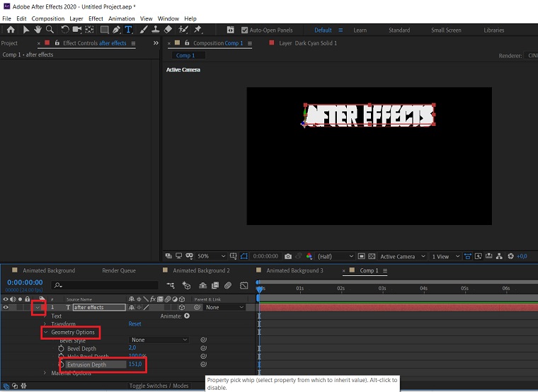The width and height of the screenshot is (538, 392).
Task: Click Reset next to Transform
Action: tap(134, 324)
